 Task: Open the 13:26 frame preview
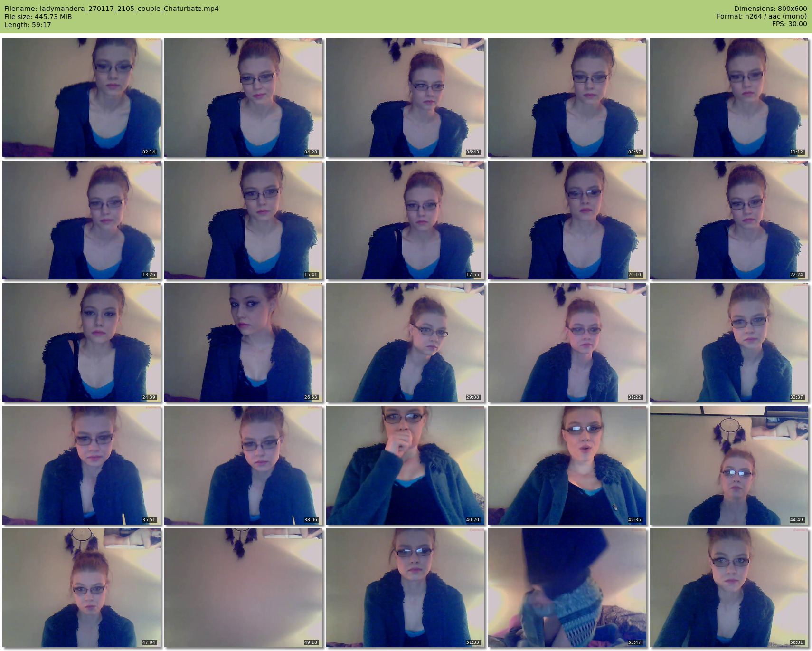82,220
